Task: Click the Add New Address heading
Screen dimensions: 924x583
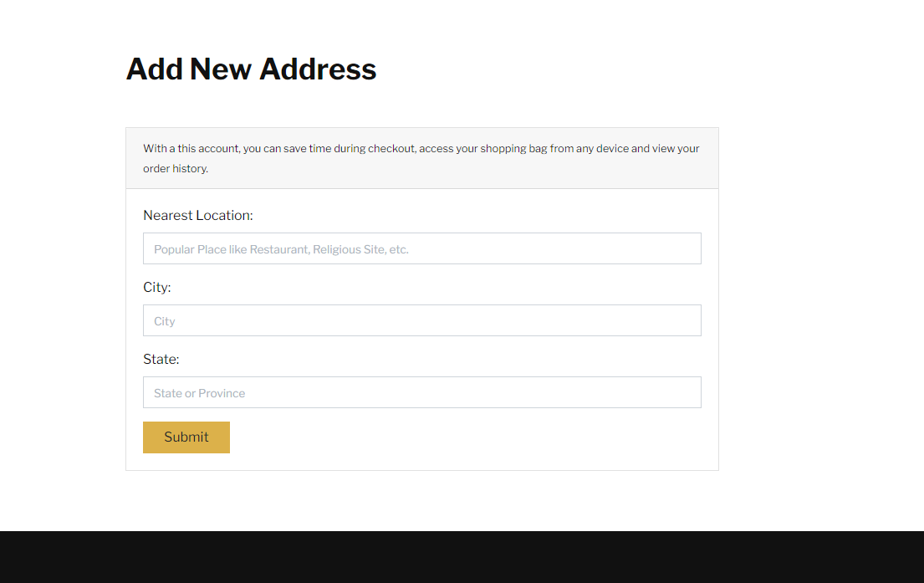Action: (251, 69)
